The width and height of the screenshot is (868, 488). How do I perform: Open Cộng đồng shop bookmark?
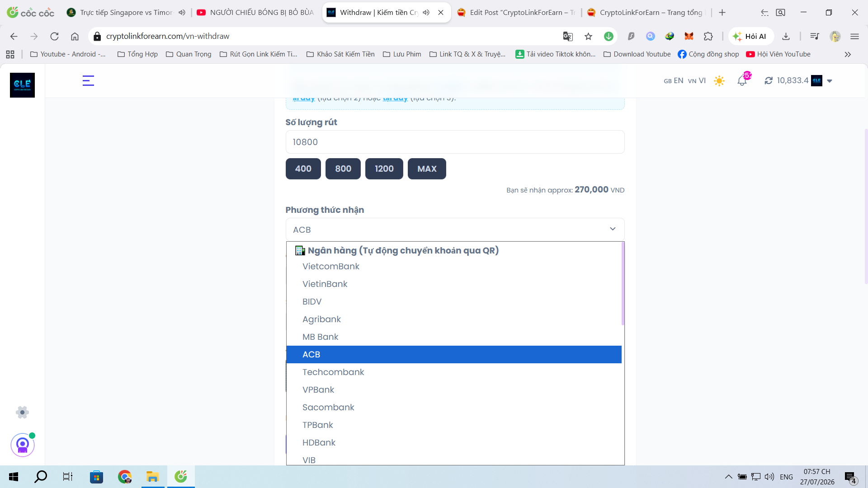pyautogui.click(x=708, y=54)
